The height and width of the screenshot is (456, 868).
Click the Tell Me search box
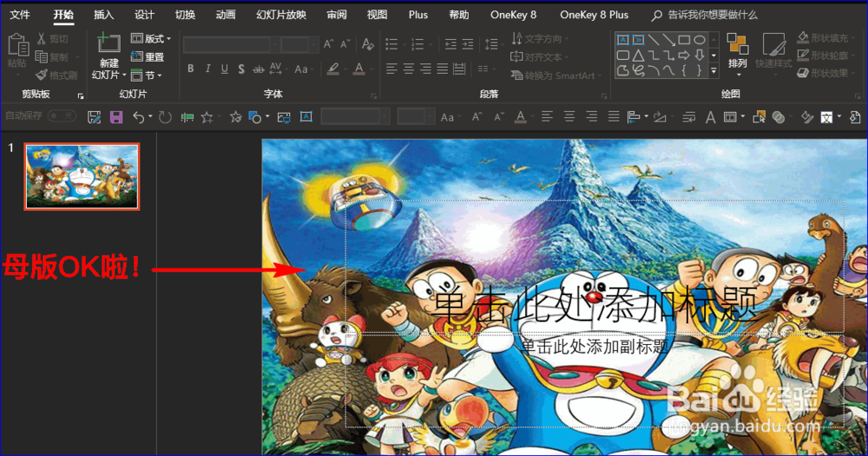[705, 15]
